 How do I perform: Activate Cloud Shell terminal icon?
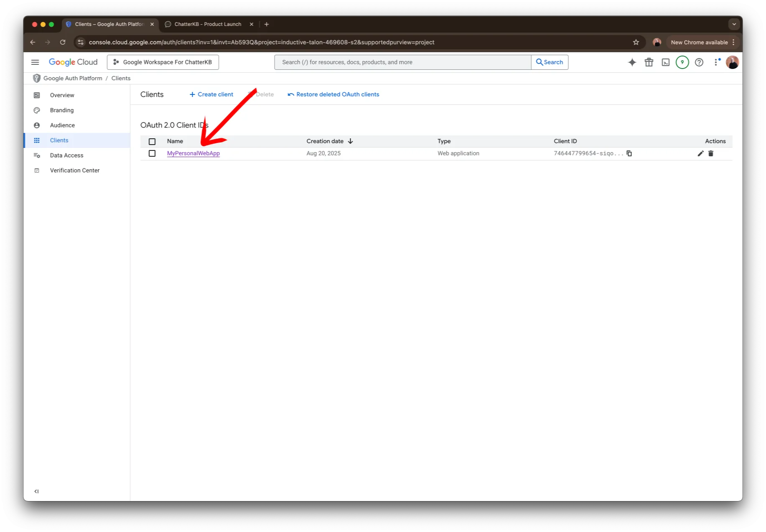[665, 62]
